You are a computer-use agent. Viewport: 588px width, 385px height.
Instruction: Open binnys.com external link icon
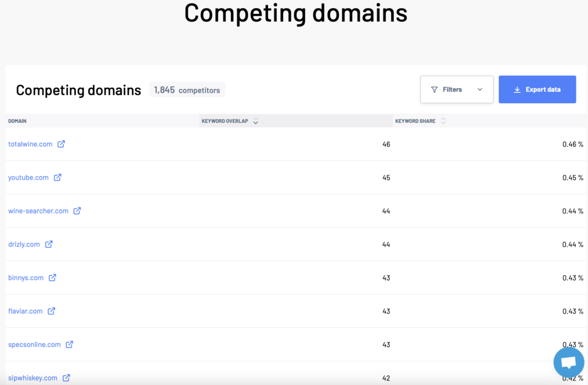(52, 277)
